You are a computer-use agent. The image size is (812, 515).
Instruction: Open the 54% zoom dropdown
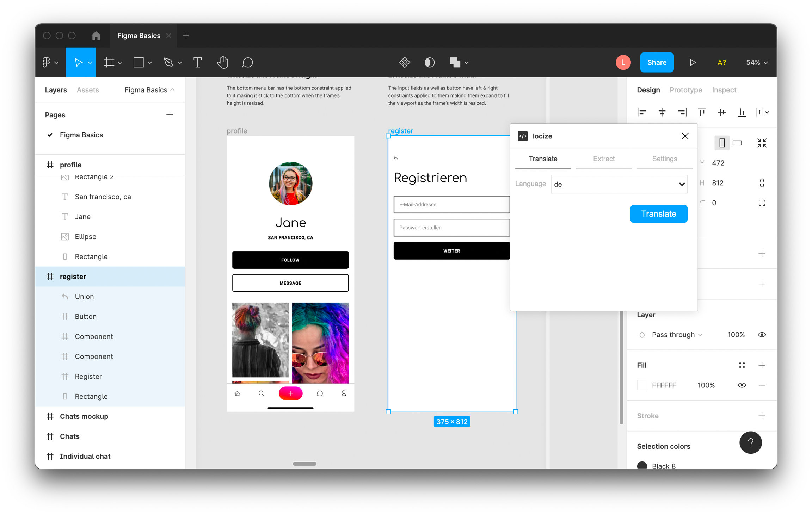click(x=757, y=62)
